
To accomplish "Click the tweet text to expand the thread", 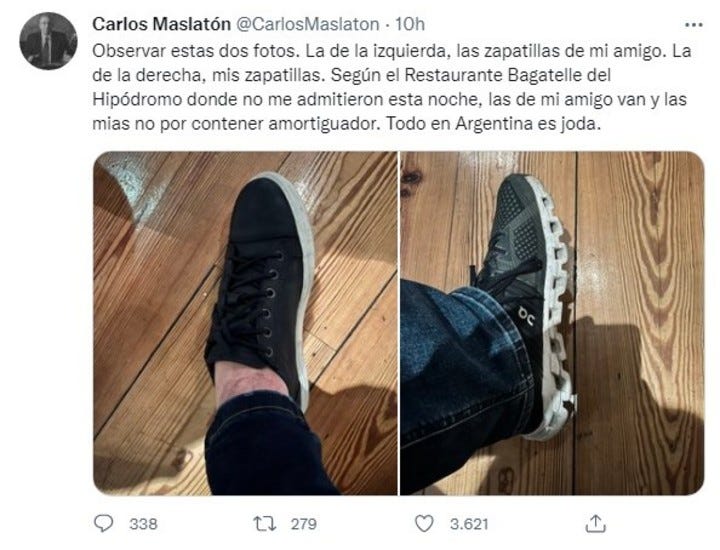I will (391, 87).
